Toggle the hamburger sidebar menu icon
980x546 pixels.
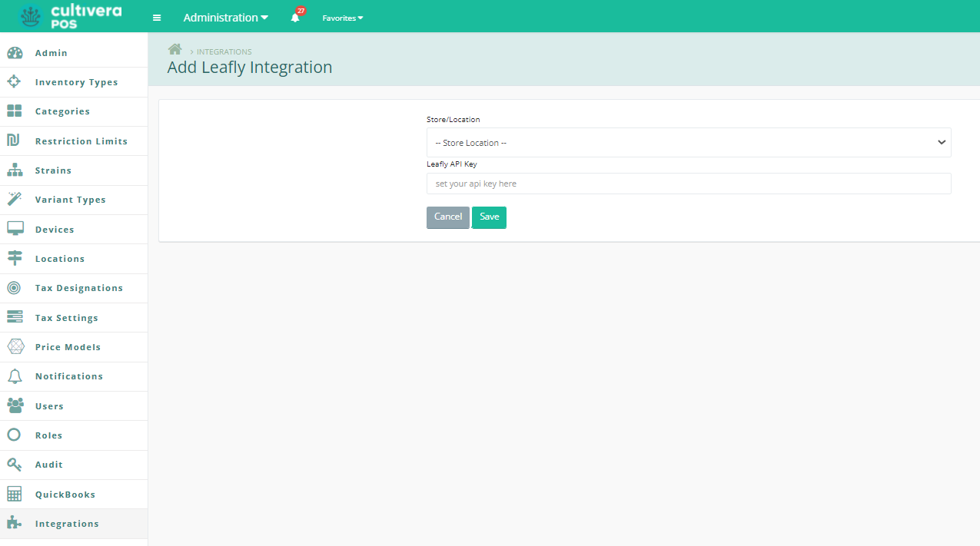[x=157, y=18]
